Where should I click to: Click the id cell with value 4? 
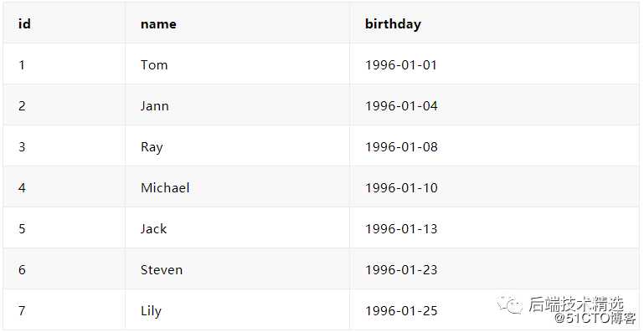(x=64, y=187)
